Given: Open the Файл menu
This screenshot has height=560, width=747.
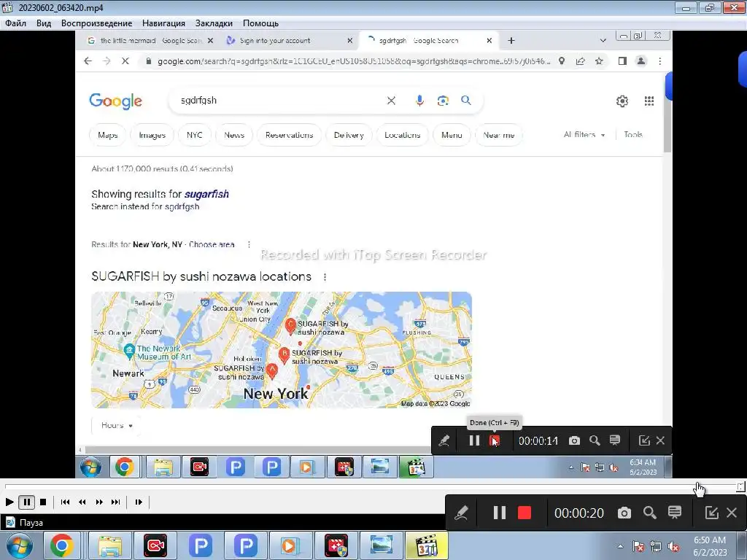Looking at the screenshot, I should point(16,23).
